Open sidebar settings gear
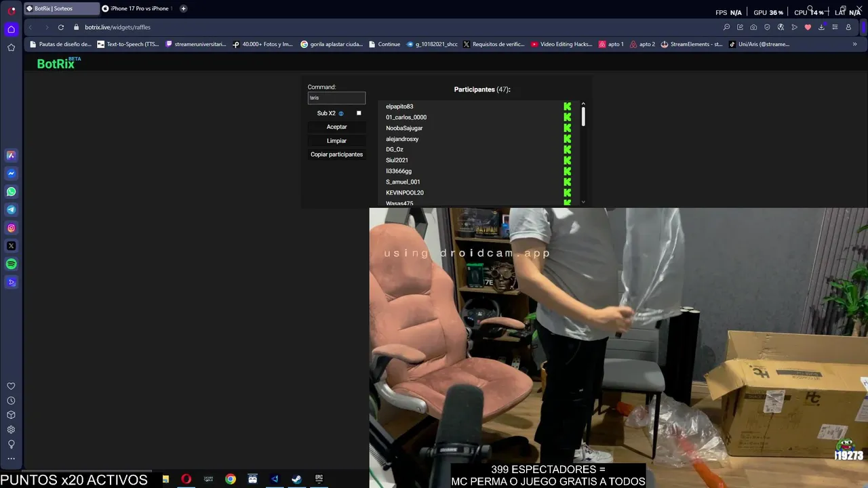Viewport: 868px width, 488px height. [x=11, y=430]
